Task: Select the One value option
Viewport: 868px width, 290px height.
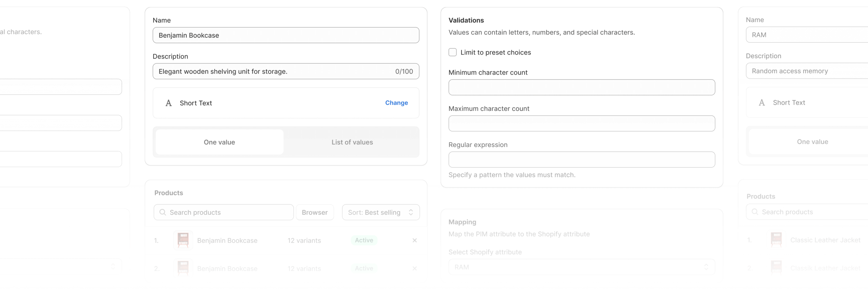Action: coord(219,142)
